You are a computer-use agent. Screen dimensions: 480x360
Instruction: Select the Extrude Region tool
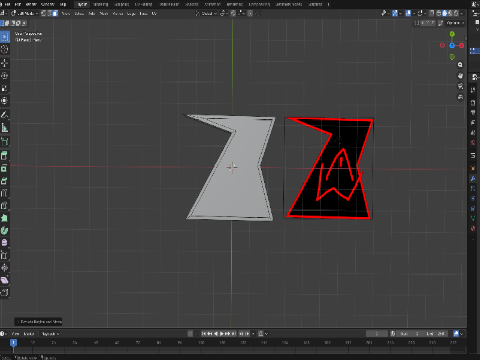pyautogui.click(x=5, y=156)
